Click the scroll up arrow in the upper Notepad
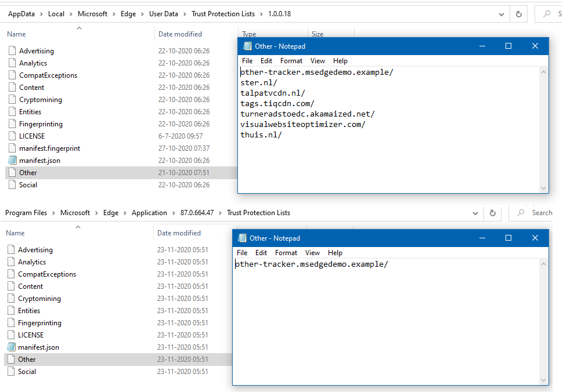 (x=543, y=72)
